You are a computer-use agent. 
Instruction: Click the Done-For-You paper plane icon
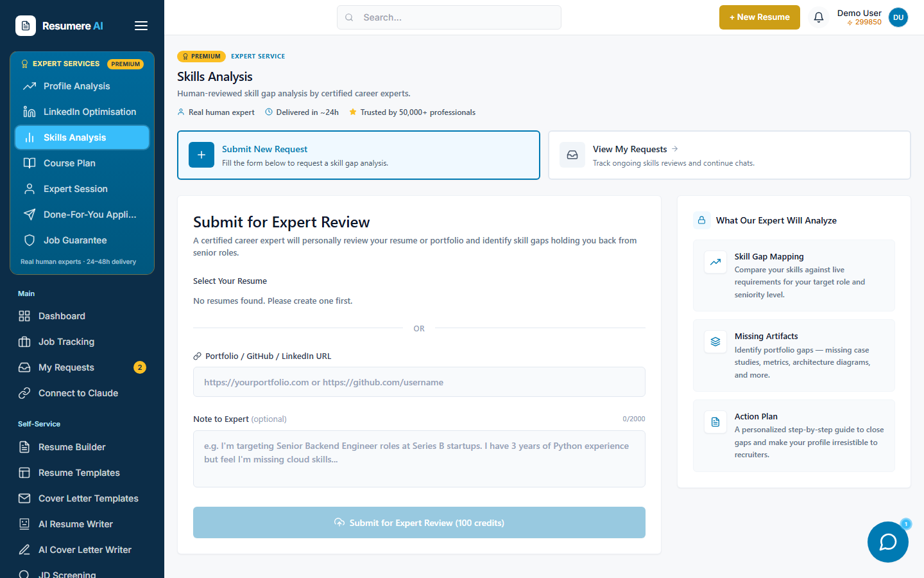30,215
